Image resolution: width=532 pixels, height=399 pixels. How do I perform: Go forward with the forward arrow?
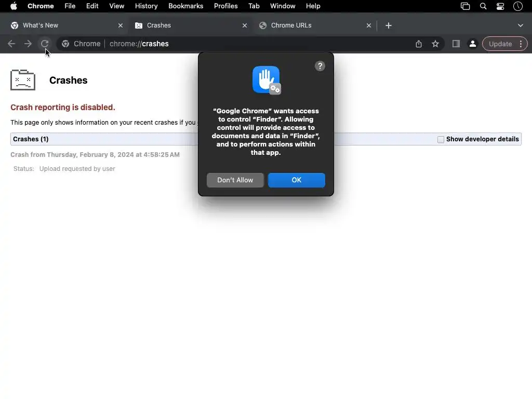(x=28, y=44)
